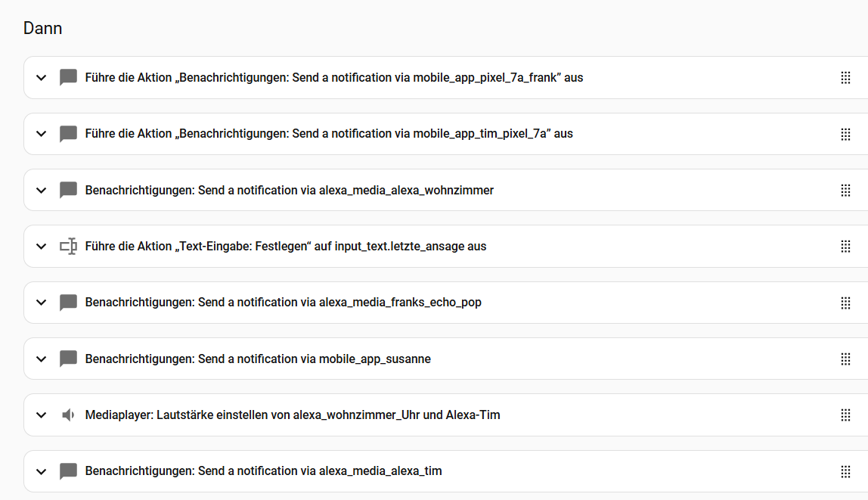This screenshot has height=500, width=868.
Task: Expand the alexa_media_alexa_tim notification chevron
Action: (x=42, y=471)
